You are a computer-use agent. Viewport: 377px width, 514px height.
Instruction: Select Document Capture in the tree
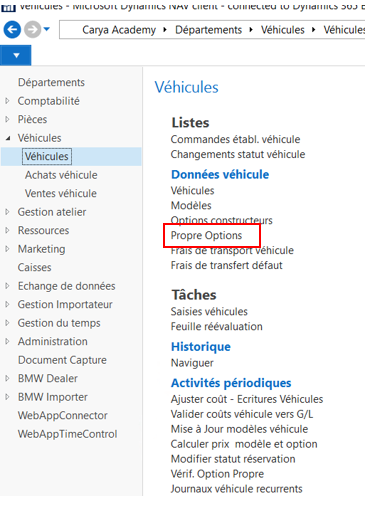click(62, 360)
